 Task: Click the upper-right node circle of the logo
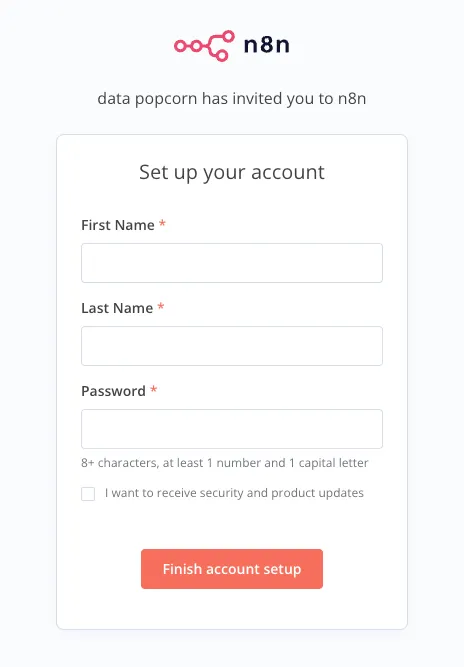coord(228,36)
